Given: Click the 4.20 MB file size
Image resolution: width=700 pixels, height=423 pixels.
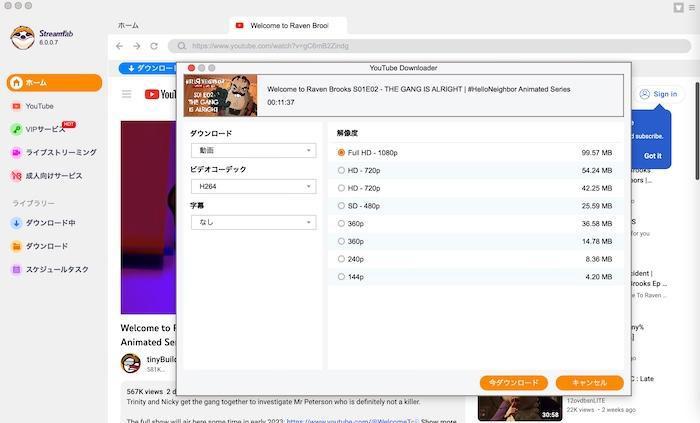Looking at the screenshot, I should [x=599, y=277].
